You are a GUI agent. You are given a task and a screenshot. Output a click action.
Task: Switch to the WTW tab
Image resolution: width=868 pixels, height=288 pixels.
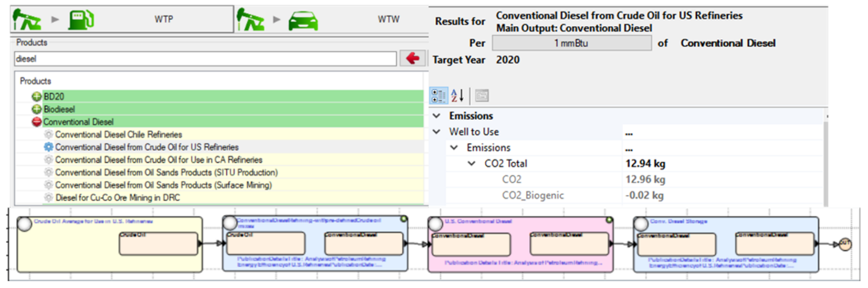click(388, 19)
